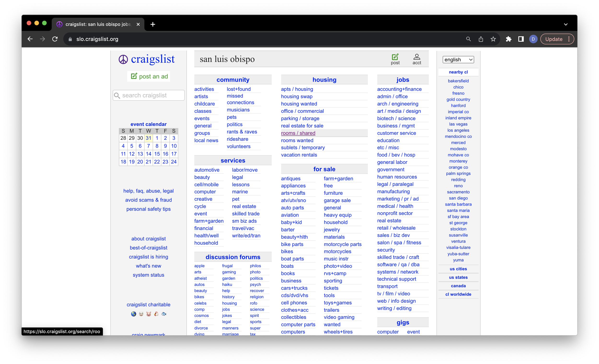Click the green post an ad button
This screenshot has width=599, height=364.
click(x=149, y=77)
